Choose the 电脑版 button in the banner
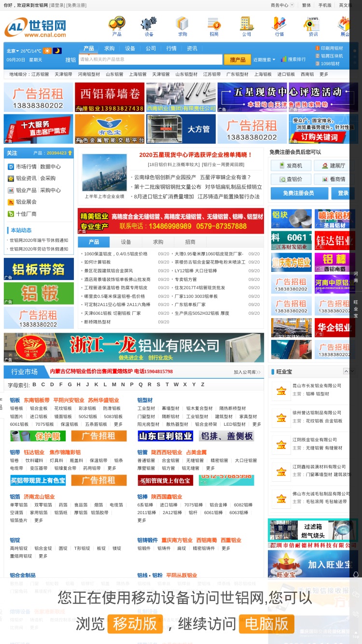The image size is (362, 644). tap(266, 624)
